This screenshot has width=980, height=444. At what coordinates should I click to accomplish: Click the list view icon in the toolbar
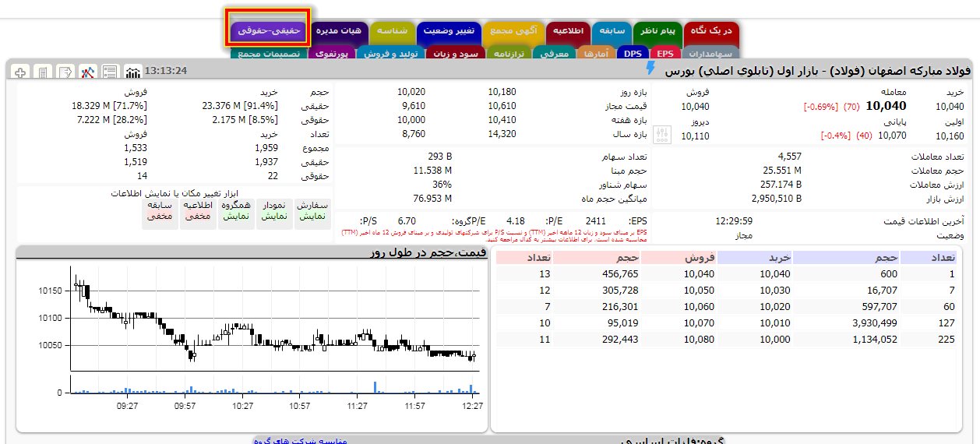click(x=111, y=72)
